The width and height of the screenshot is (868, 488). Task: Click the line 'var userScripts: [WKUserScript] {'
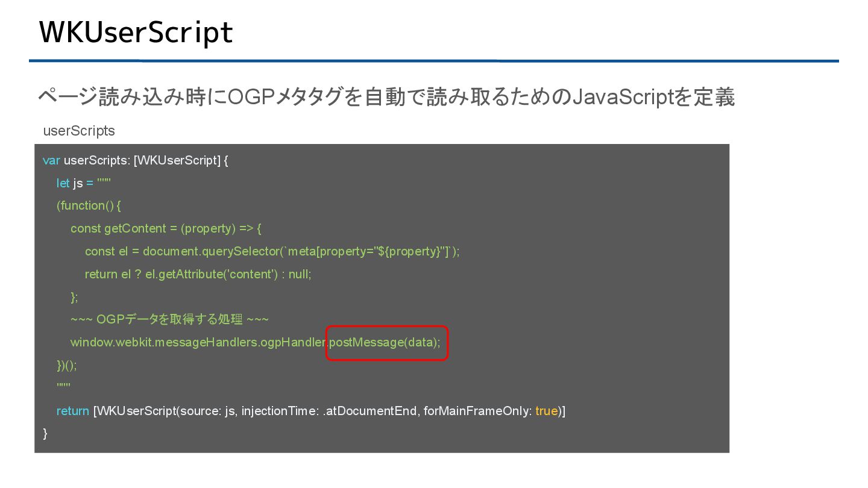(x=136, y=161)
